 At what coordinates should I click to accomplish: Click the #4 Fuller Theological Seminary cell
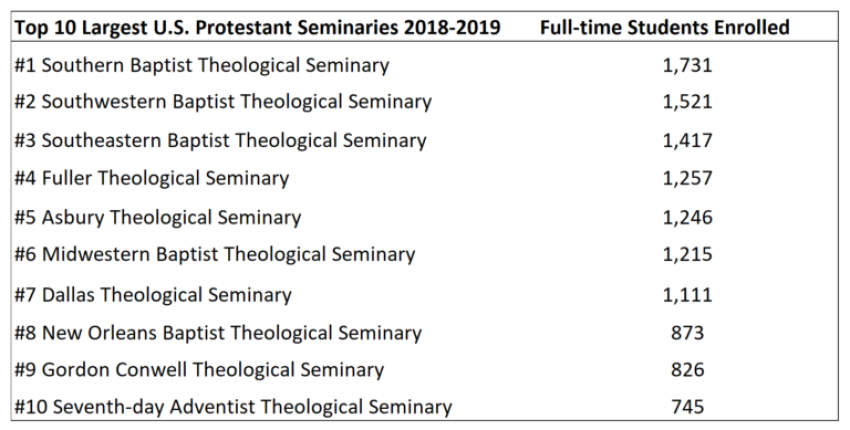152,179
